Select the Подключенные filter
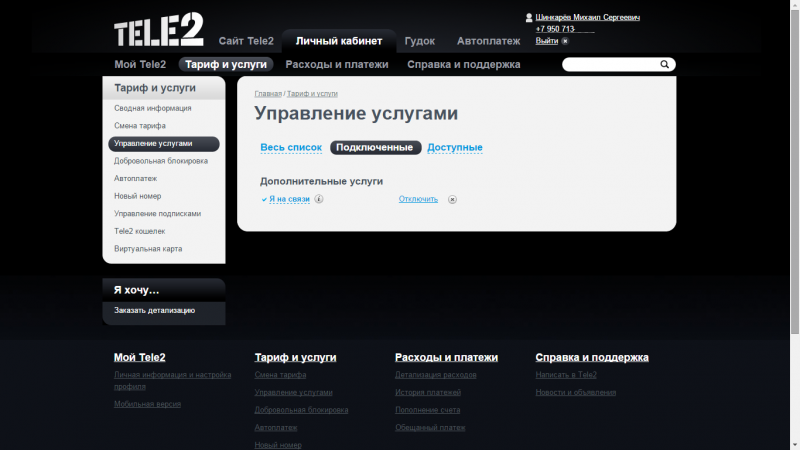This screenshot has width=800, height=450. 375,148
